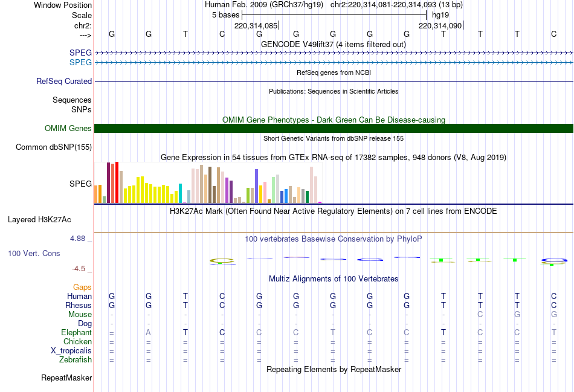The width and height of the screenshot is (574, 392).
Task: Click the Dog alignment row label
Action: point(85,324)
